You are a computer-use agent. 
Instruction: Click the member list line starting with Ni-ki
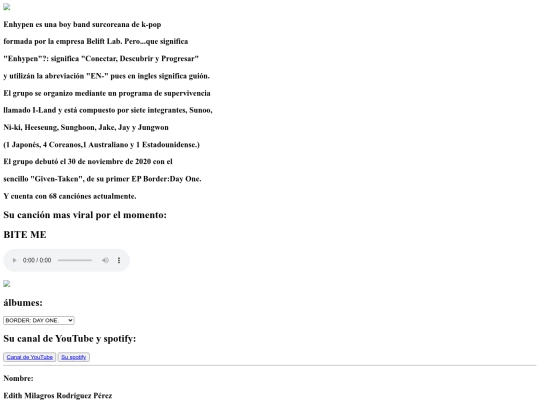coord(86,127)
